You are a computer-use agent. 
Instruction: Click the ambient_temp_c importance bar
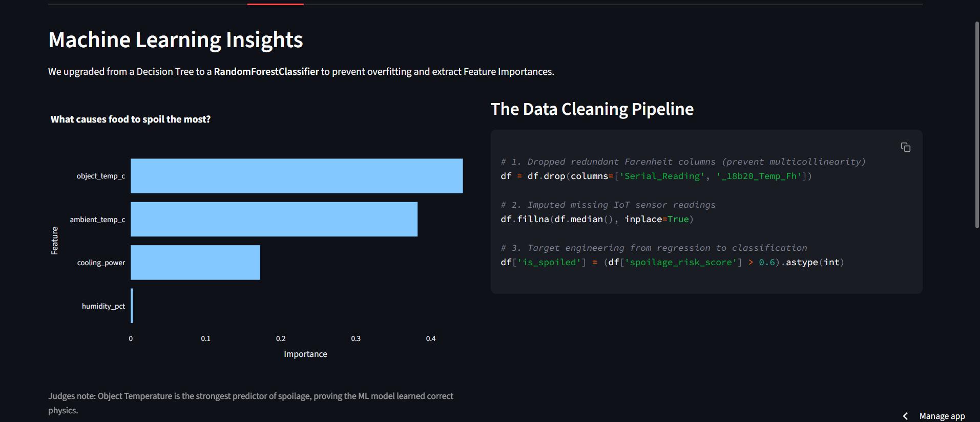[274, 219]
